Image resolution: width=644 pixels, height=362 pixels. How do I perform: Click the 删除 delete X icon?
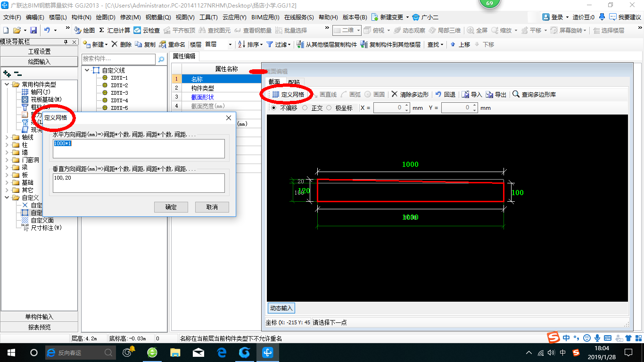(114, 44)
